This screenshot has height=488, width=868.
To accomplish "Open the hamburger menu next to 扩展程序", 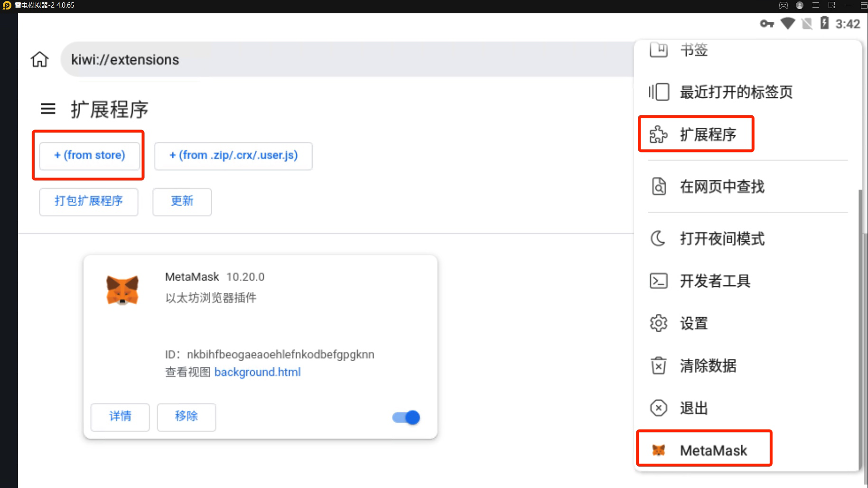I will click(48, 109).
